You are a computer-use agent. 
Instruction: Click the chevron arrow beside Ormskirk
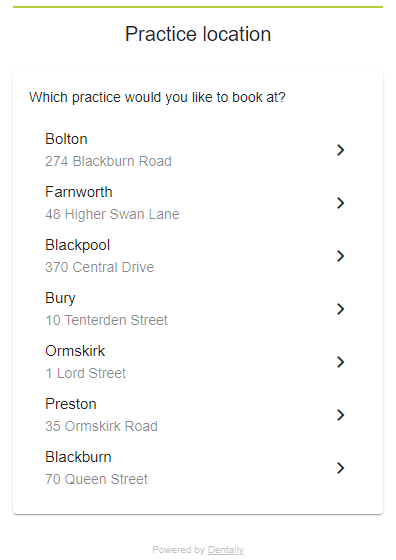[x=340, y=362]
